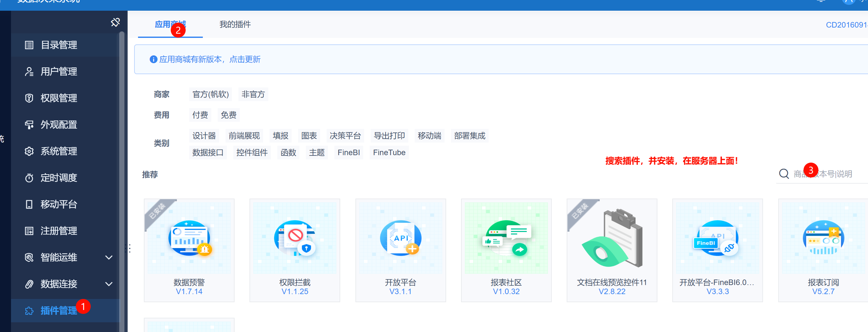Open 权限管理 in the sidebar
Image resolution: width=868 pixels, height=332 pixels.
(x=59, y=98)
